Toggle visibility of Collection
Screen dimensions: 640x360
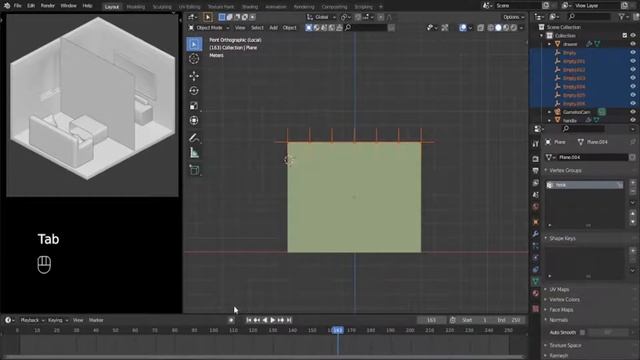[633, 36]
